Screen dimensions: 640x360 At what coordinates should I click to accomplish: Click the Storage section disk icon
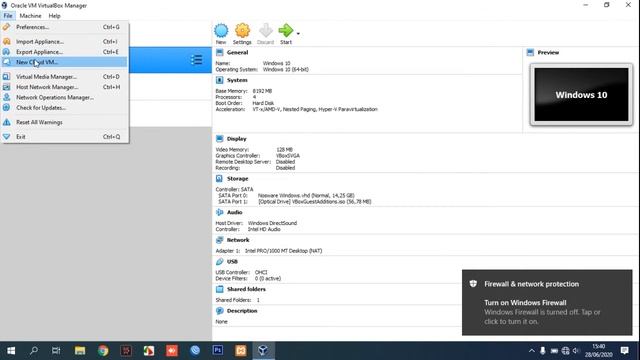pyautogui.click(x=220, y=179)
